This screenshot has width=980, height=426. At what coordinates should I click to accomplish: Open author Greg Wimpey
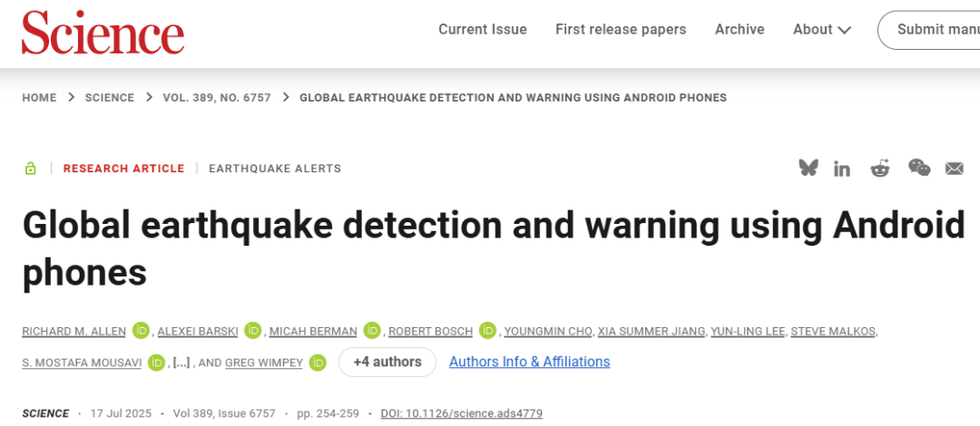pos(264,363)
